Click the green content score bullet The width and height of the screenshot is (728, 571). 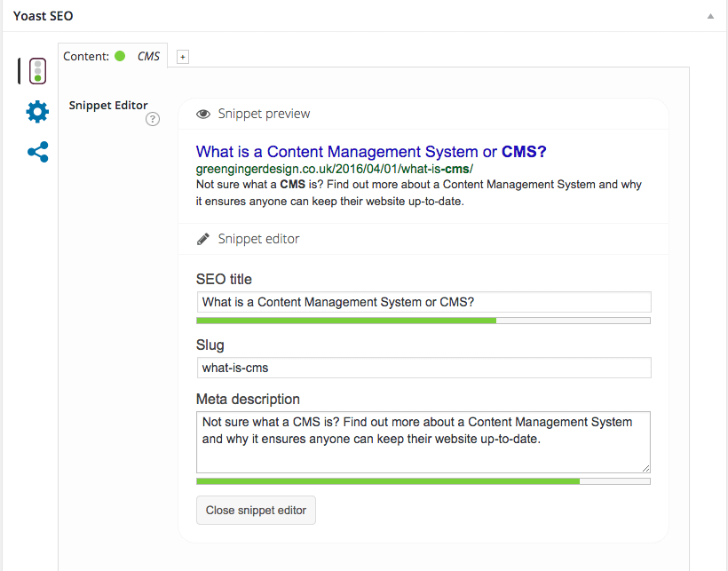pos(120,56)
